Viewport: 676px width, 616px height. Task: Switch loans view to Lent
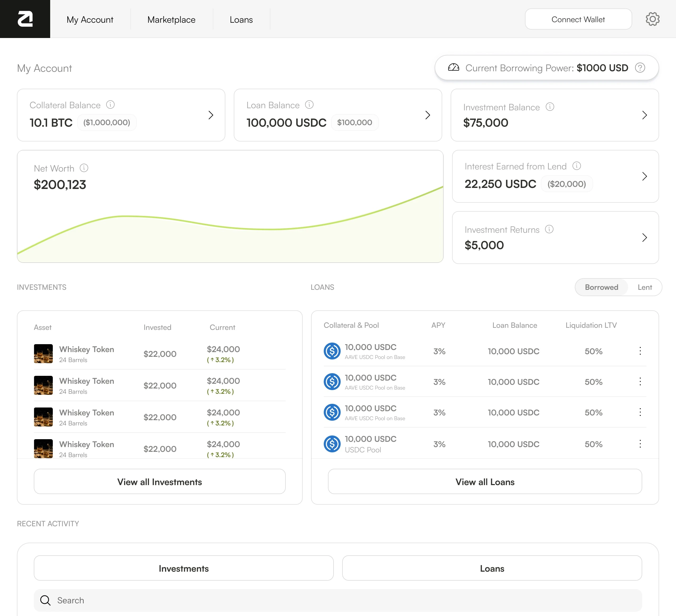645,287
